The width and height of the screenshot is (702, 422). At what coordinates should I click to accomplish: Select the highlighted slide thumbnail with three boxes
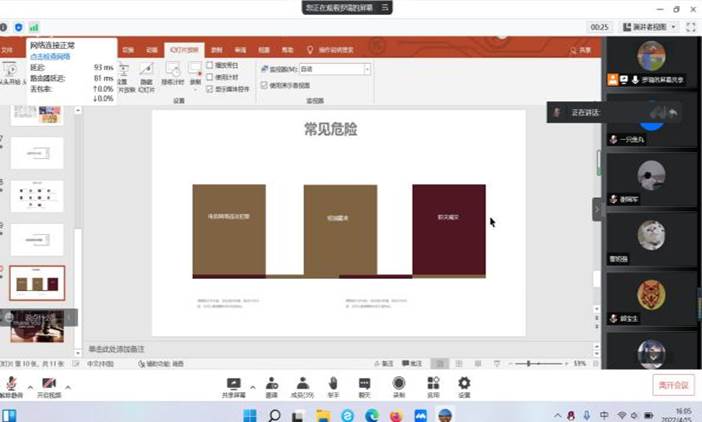tap(37, 283)
